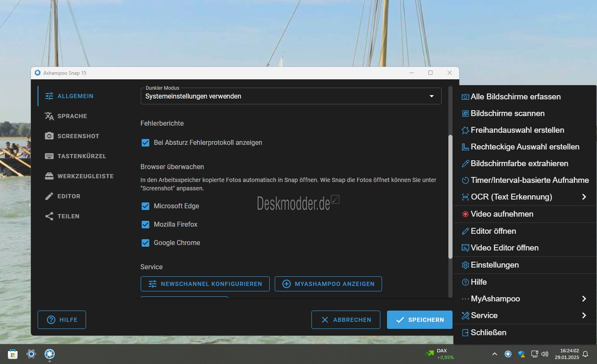
Task: Click the three dots icon beside MyAshampoo
Action: pyautogui.click(x=465, y=299)
